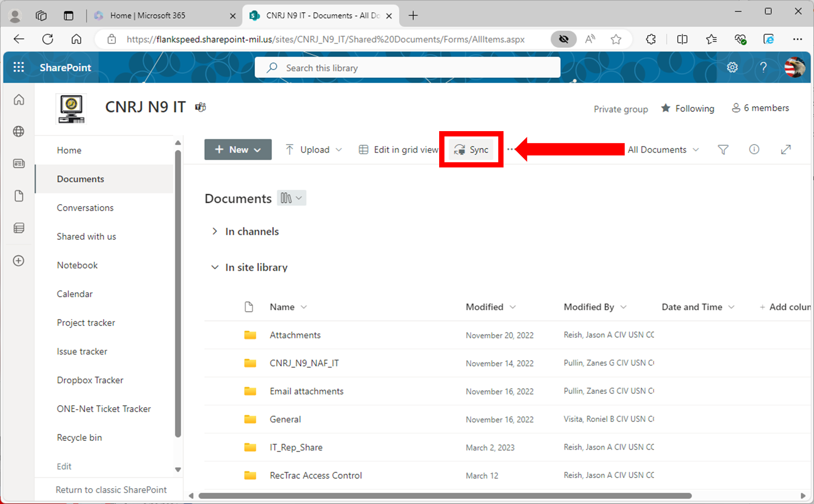This screenshot has height=504, width=814.
Task: Expand the In channels section
Action: pos(215,231)
